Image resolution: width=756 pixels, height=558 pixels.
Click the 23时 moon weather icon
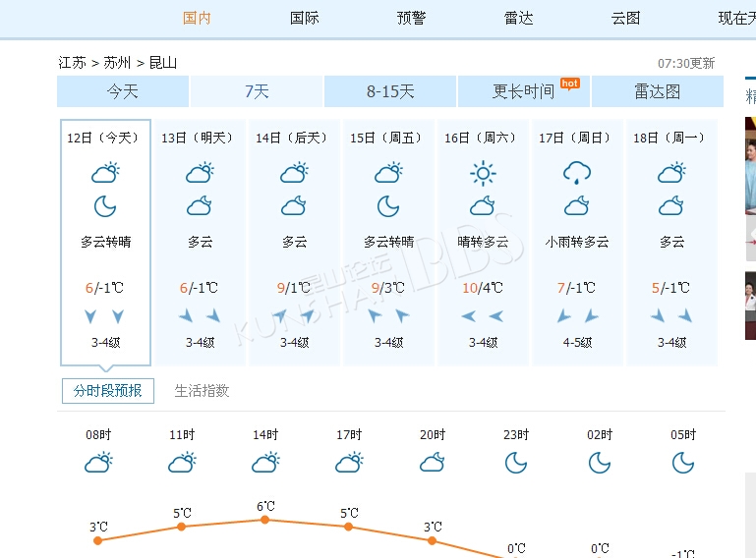pos(516,463)
